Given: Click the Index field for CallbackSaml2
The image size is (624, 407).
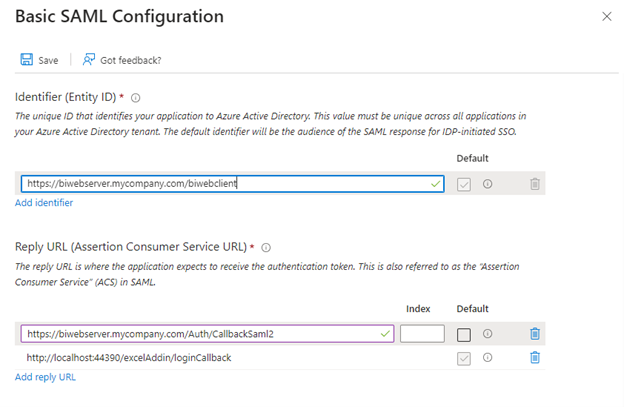Looking at the screenshot, I should 421,334.
